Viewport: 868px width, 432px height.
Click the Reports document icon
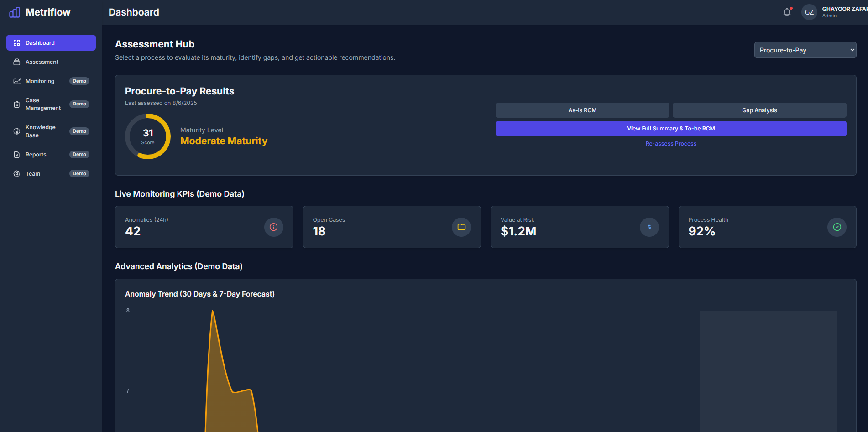coord(16,154)
